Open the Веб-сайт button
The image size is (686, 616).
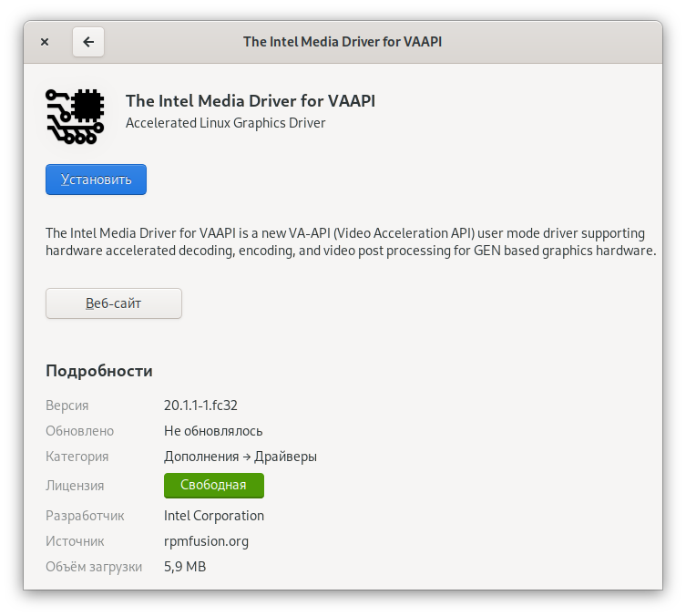pyautogui.click(x=114, y=303)
